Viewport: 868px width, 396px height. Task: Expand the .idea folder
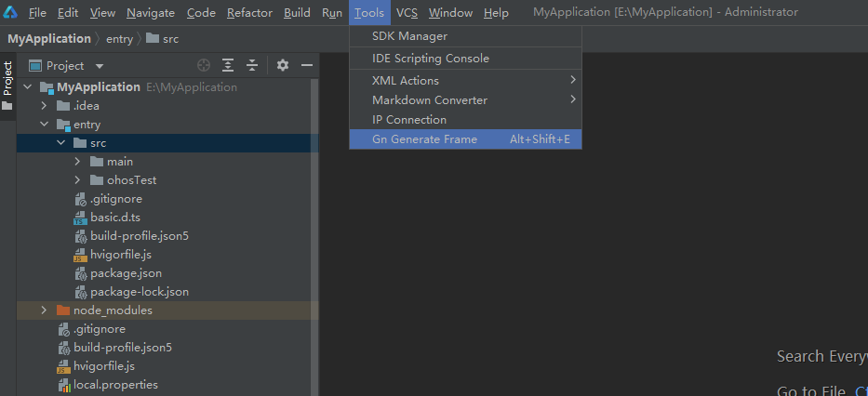44,106
